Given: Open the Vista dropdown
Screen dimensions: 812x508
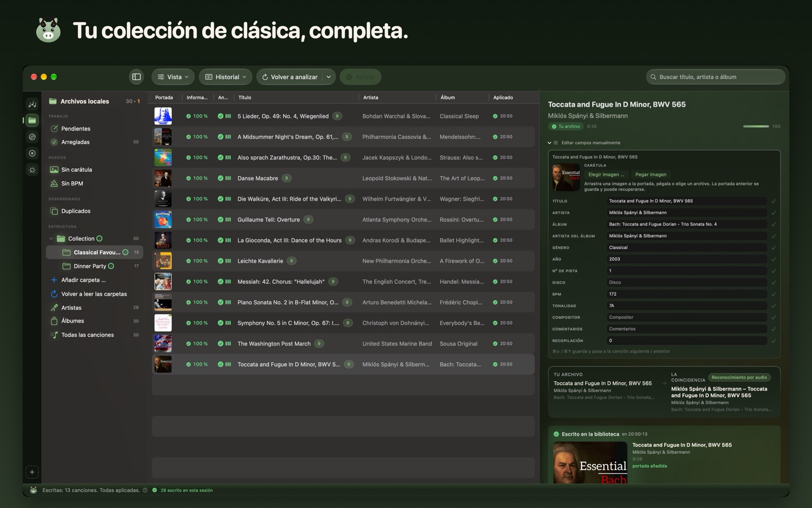Looking at the screenshot, I should 173,77.
